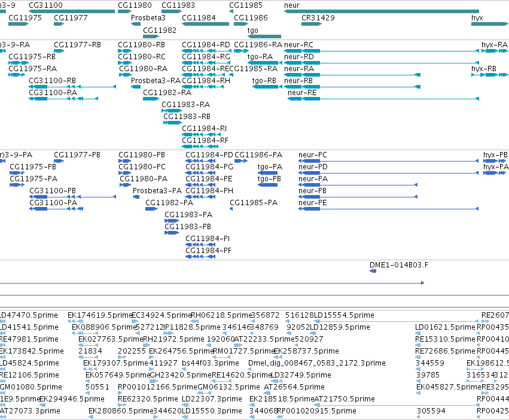Viewport: 509px width, 420px height.
Task: Select the CG11977 gene label
Action: click(x=71, y=17)
